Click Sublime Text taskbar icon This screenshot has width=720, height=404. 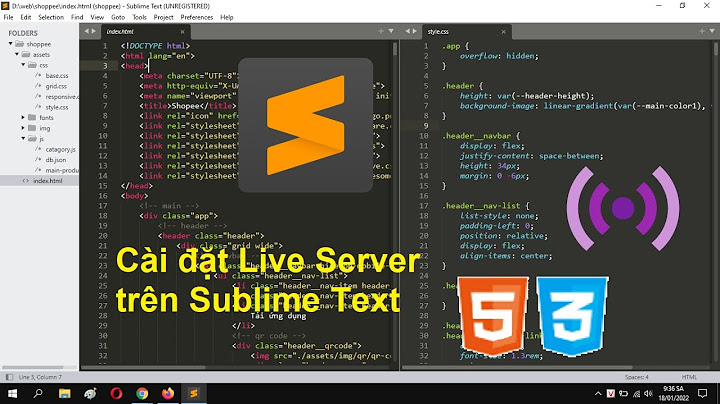pos(194,393)
